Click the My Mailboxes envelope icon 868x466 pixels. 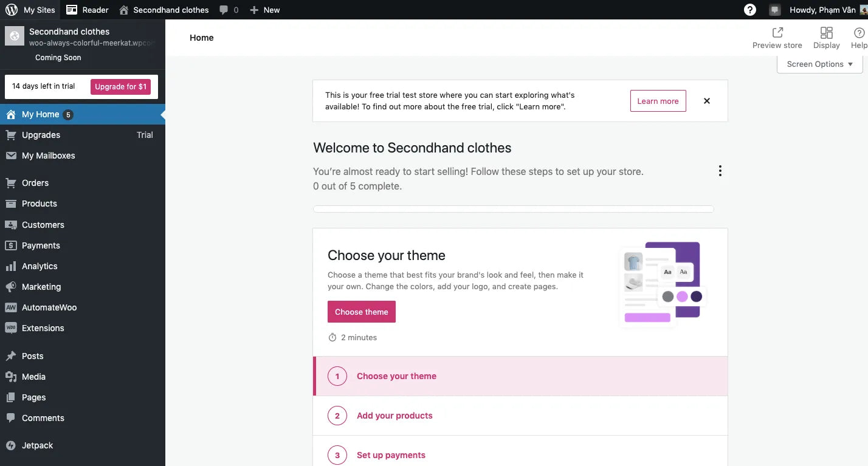coord(11,156)
